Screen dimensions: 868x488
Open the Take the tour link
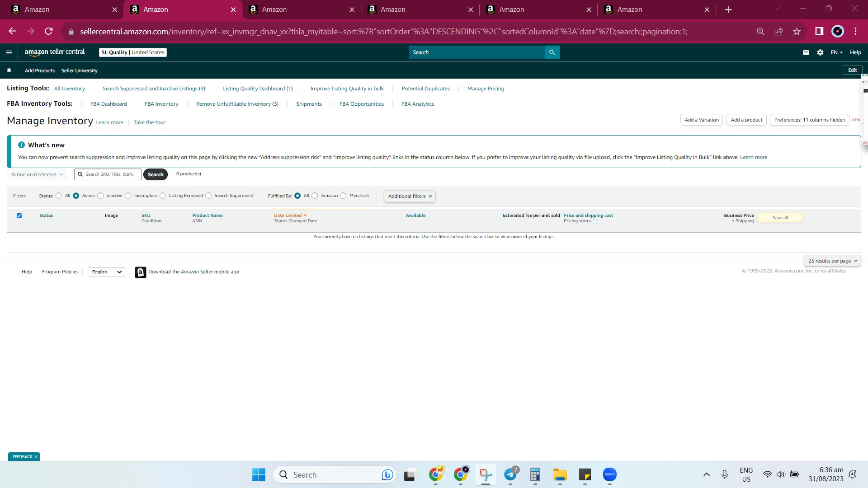tap(150, 122)
